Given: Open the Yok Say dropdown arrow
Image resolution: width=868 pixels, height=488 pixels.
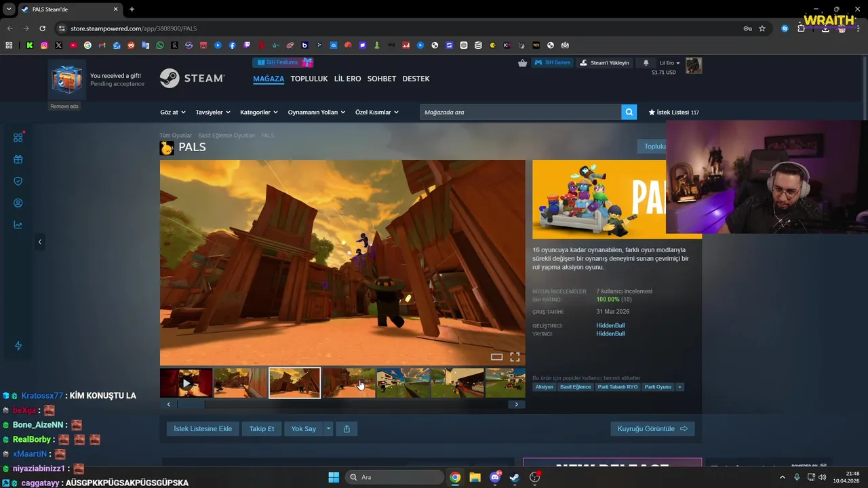Looking at the screenshot, I should pyautogui.click(x=328, y=428).
